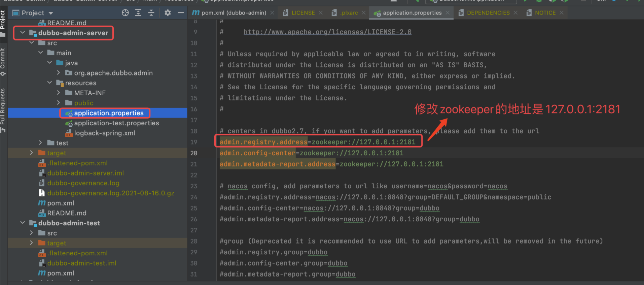The width and height of the screenshot is (644, 285).
Task: Close the application.properties tab
Action: coord(448,13)
